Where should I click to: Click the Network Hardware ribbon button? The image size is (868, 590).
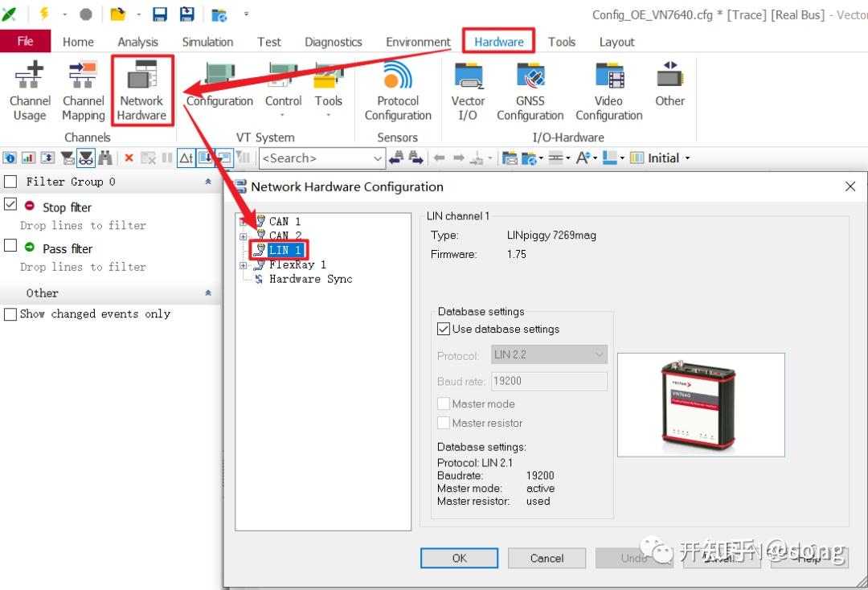[x=141, y=91]
